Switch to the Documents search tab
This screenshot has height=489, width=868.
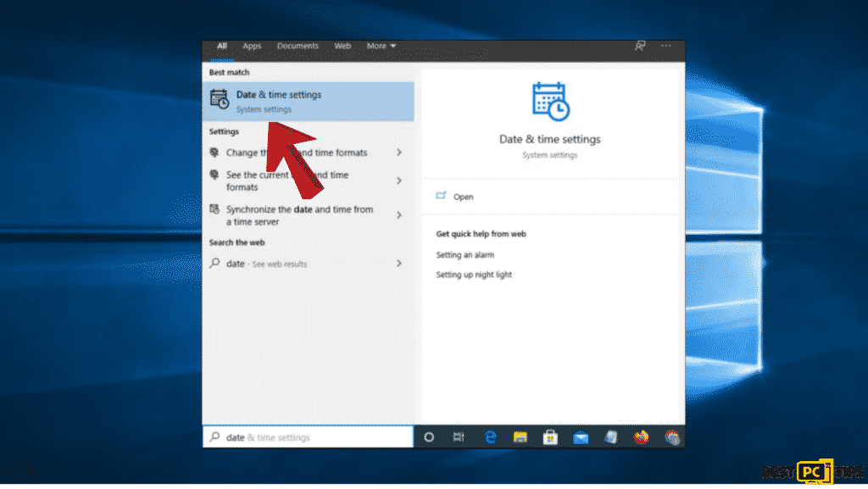[298, 46]
